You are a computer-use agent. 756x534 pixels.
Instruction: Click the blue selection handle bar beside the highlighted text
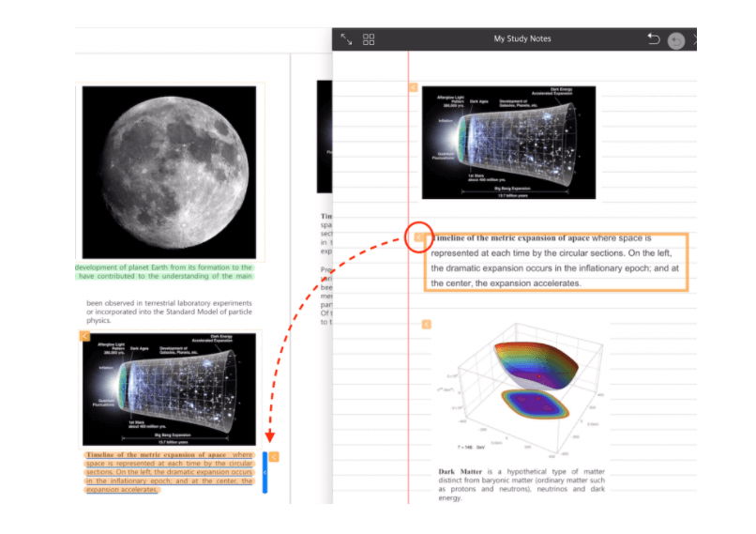[x=265, y=472]
